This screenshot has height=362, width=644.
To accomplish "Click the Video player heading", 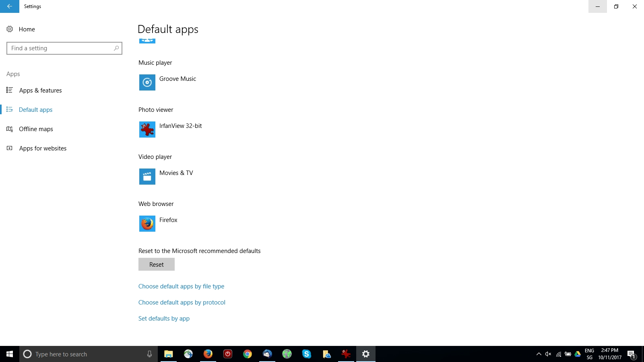I will click(155, 157).
